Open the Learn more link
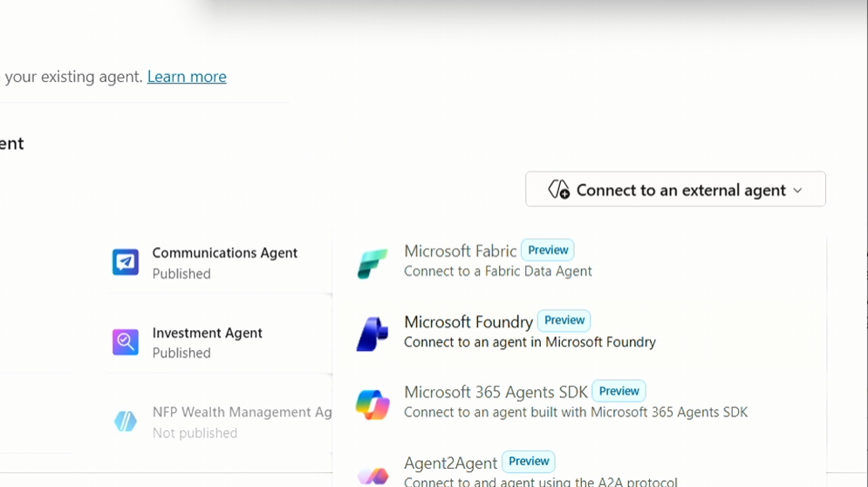 (x=187, y=77)
